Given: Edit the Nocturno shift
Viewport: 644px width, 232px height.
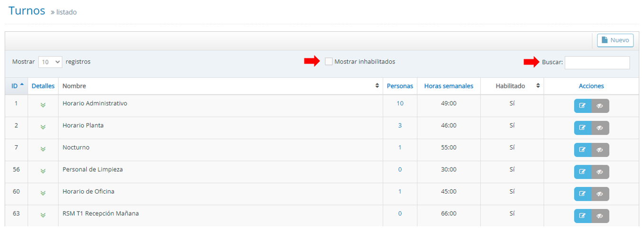Looking at the screenshot, I should [x=582, y=150].
